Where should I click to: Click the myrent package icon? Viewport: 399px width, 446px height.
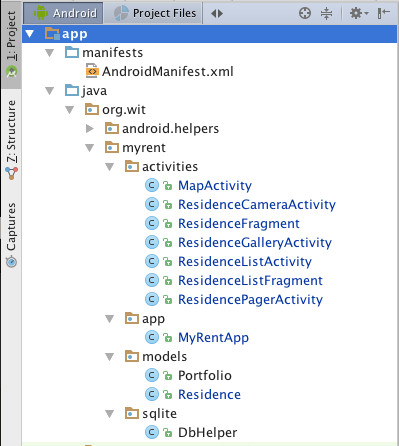112,147
